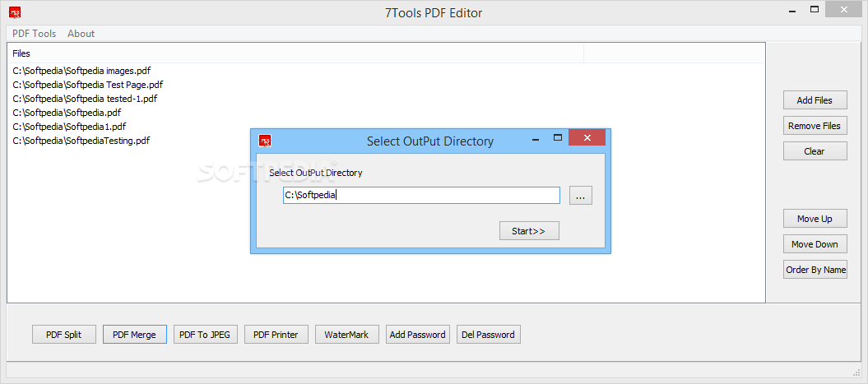Click the Remove Files button
This screenshot has width=868, height=384.
[x=815, y=126]
